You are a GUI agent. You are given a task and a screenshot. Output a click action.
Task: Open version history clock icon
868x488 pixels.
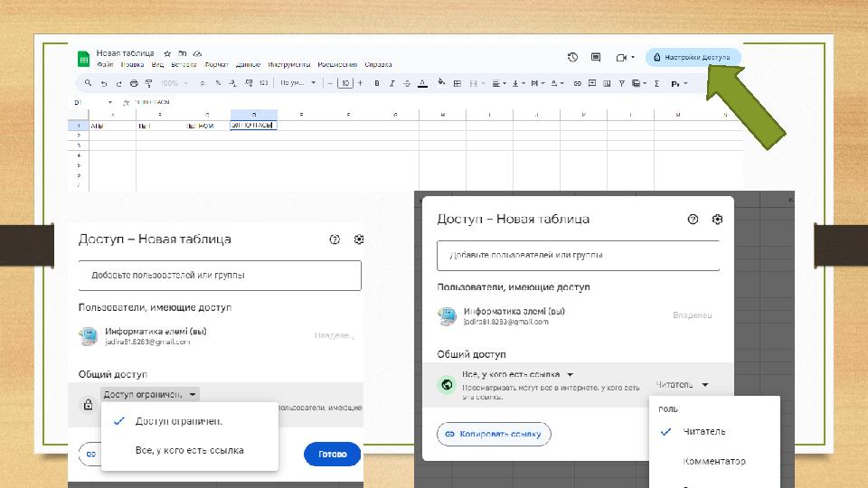(572, 58)
